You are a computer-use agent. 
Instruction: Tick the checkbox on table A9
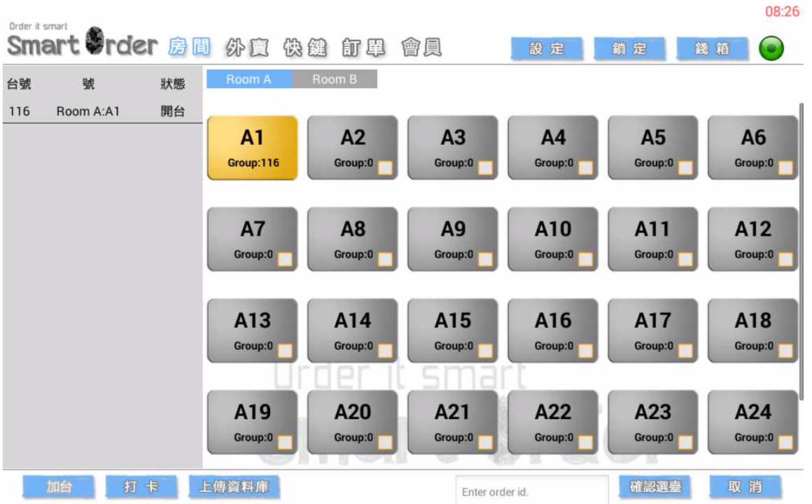[x=485, y=259]
